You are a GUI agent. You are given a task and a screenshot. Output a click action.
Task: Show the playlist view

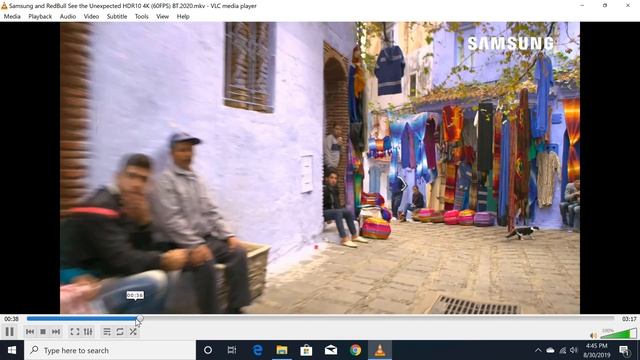tap(107, 332)
